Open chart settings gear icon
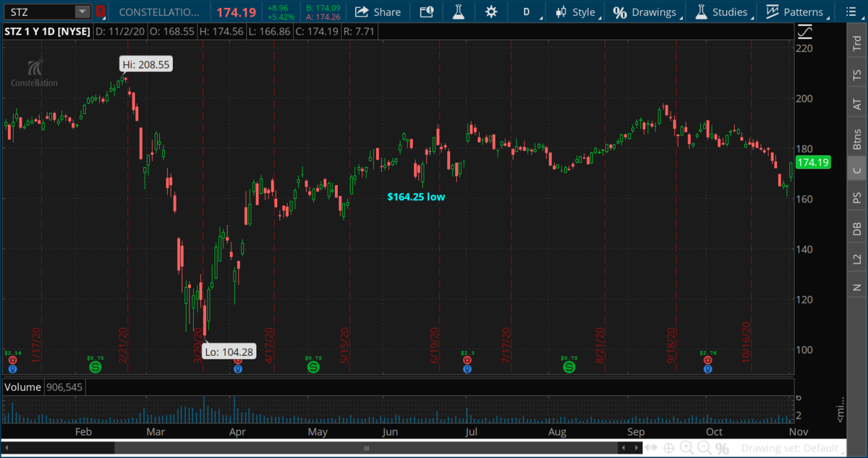The height and width of the screenshot is (458, 868). pyautogui.click(x=491, y=12)
